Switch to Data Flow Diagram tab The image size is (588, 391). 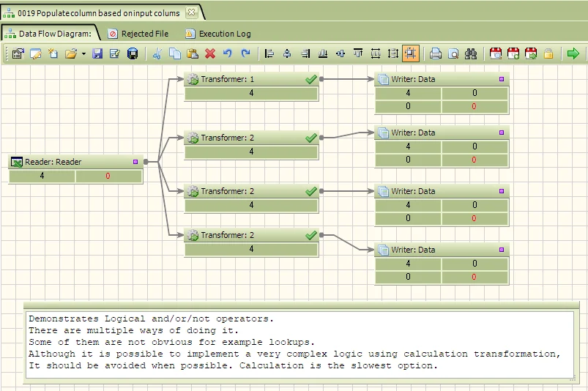tap(50, 34)
